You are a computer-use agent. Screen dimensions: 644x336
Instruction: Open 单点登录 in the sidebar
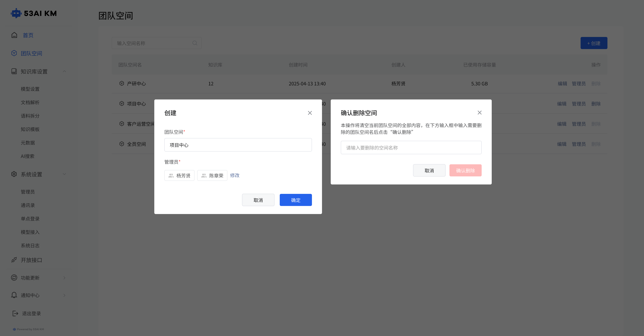tap(30, 219)
